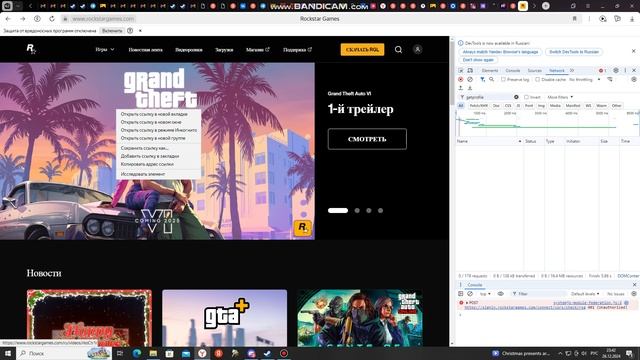This screenshot has height=360, width=640.
Task: Open a new browser tab
Action: click(x=546, y=6)
